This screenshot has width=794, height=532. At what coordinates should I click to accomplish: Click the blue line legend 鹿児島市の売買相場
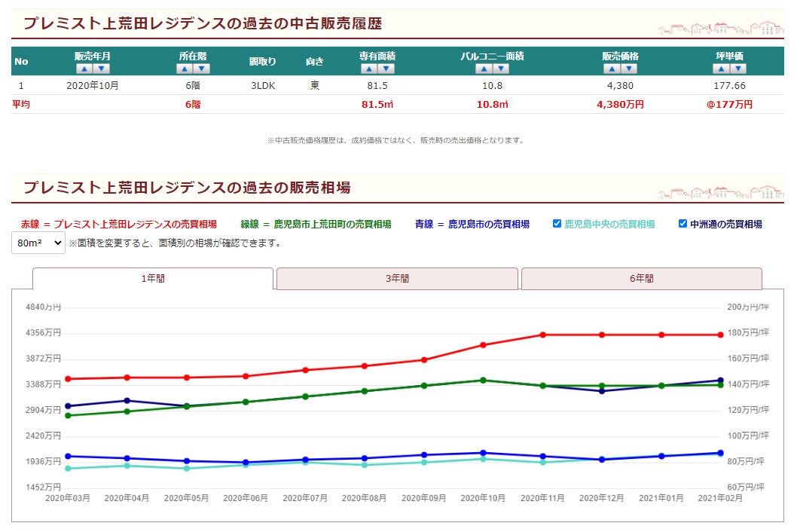click(x=489, y=224)
